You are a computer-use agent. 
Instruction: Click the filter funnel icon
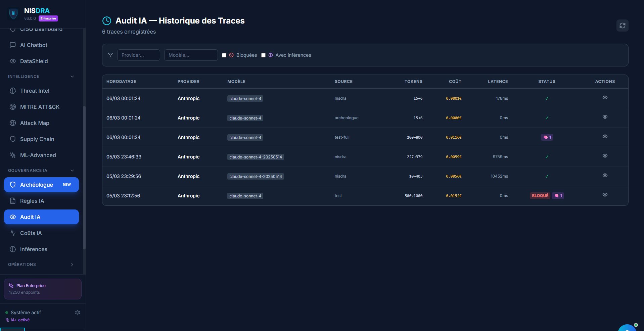pyautogui.click(x=110, y=55)
